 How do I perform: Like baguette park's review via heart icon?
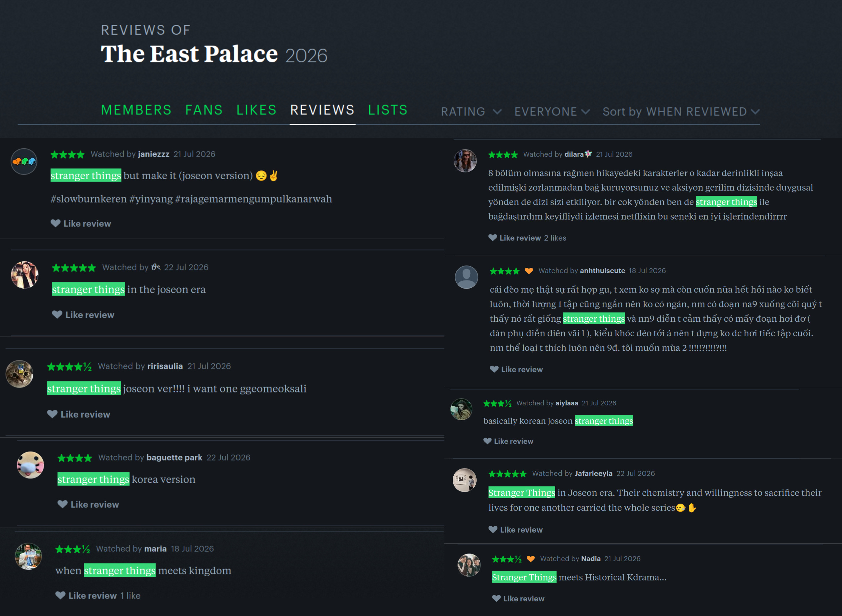[62, 504]
